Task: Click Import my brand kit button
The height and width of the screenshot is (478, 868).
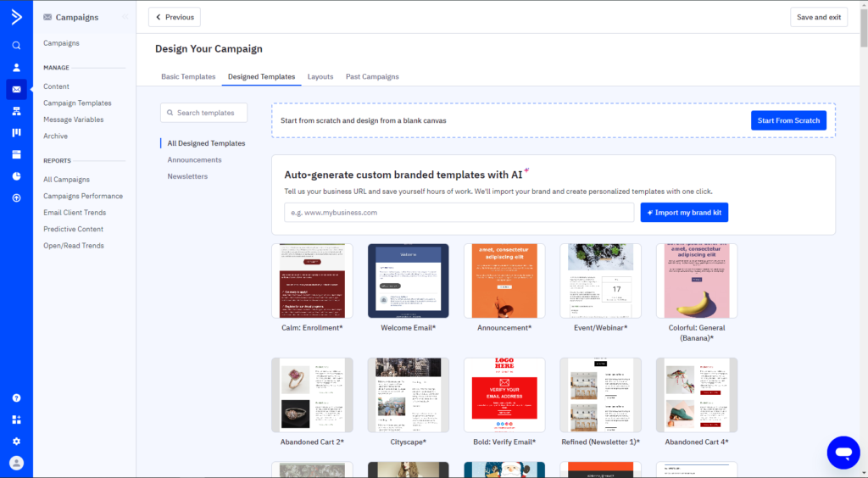Action: (684, 213)
